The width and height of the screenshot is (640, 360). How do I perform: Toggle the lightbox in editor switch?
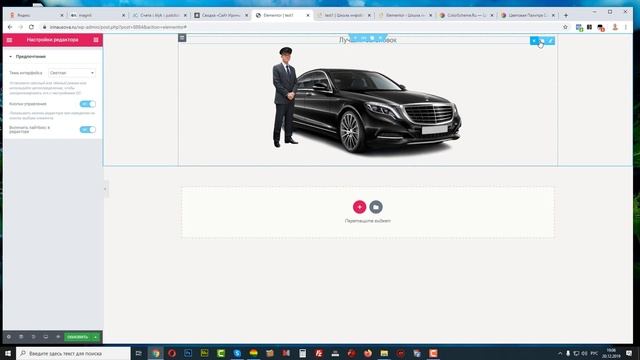click(x=88, y=130)
